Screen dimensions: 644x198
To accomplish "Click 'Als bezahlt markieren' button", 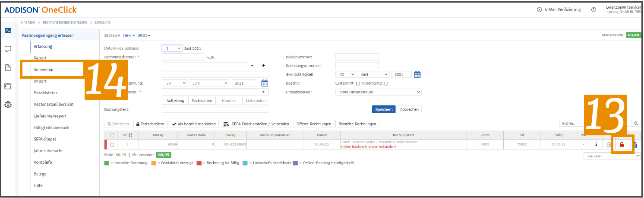I will tap(194, 124).
